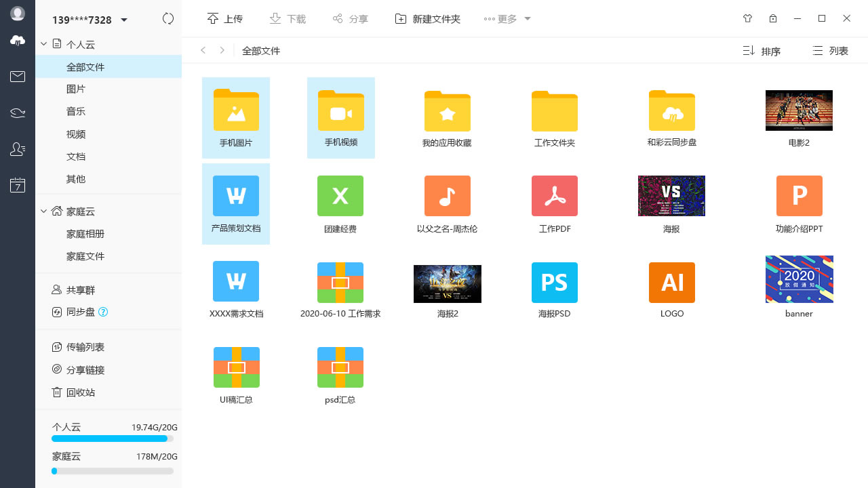Click the whale icon in the dark sidebar
The height and width of the screenshot is (488, 868).
[17, 113]
